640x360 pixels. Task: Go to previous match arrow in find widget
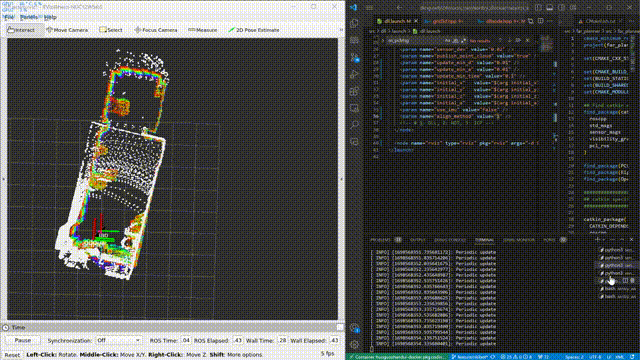(x=500, y=40)
